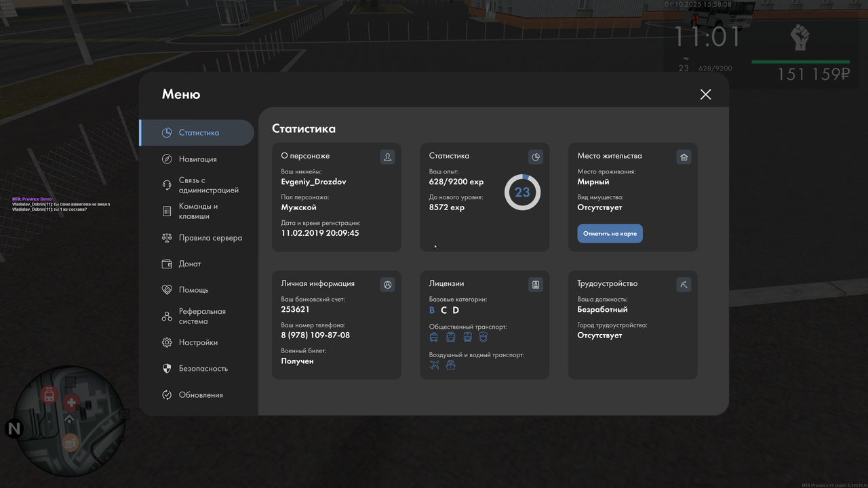
Task: Click the red hospital cross minimap marker
Action: [71, 403]
